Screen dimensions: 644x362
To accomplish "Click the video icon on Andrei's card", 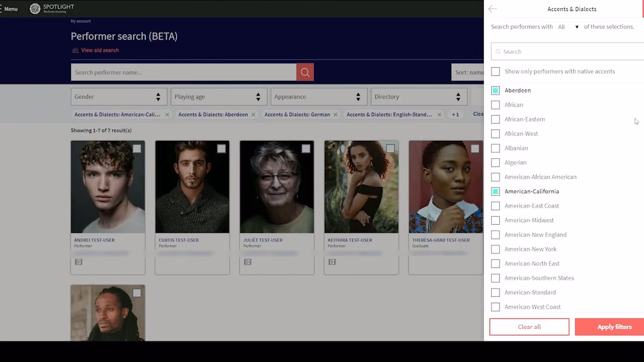I will tap(78, 262).
